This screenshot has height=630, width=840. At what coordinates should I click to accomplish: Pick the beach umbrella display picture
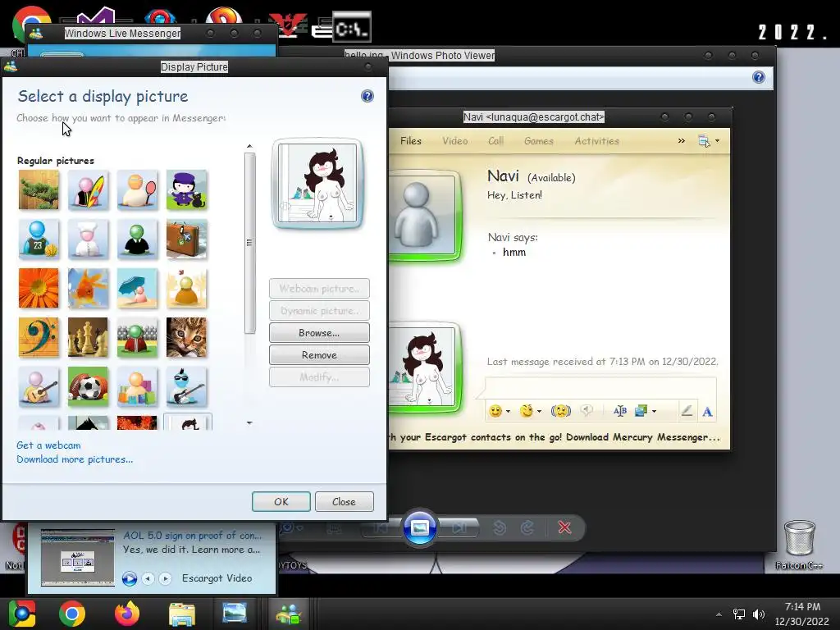pos(137,288)
